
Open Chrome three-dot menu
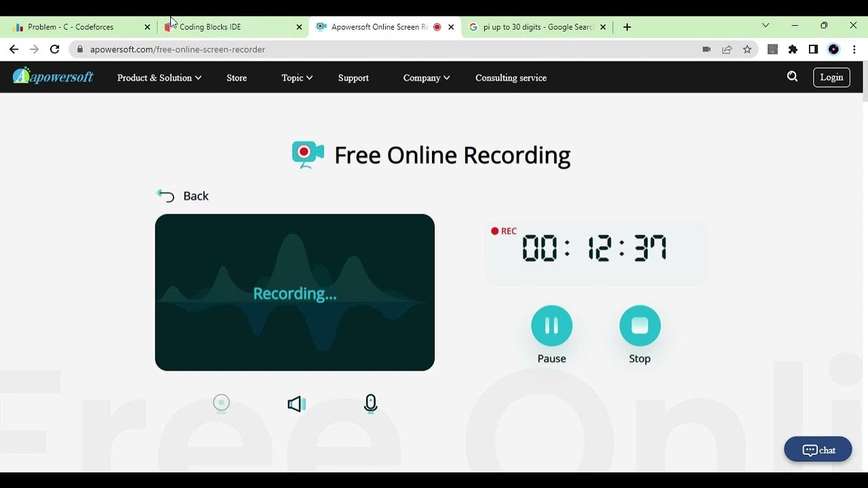coord(854,49)
